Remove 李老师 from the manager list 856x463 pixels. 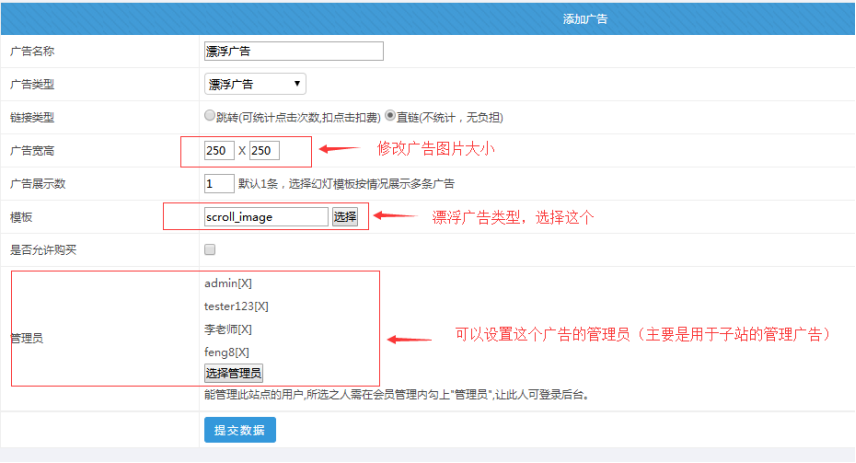(x=245, y=330)
